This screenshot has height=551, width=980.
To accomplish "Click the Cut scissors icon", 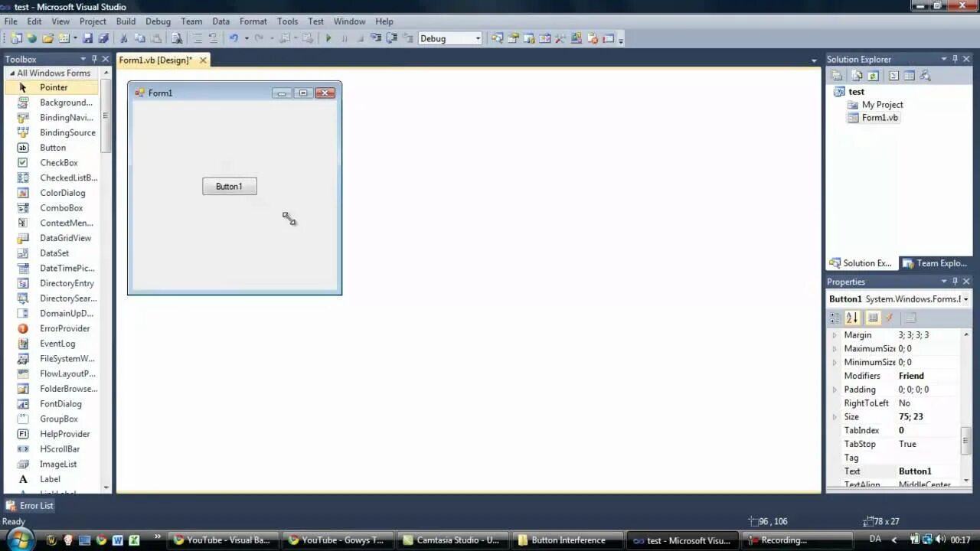I will click(x=123, y=38).
